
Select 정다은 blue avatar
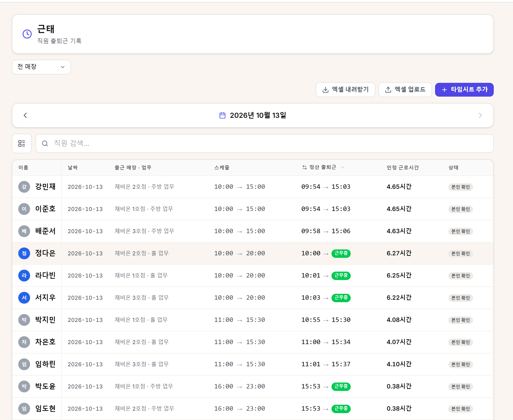click(x=24, y=253)
